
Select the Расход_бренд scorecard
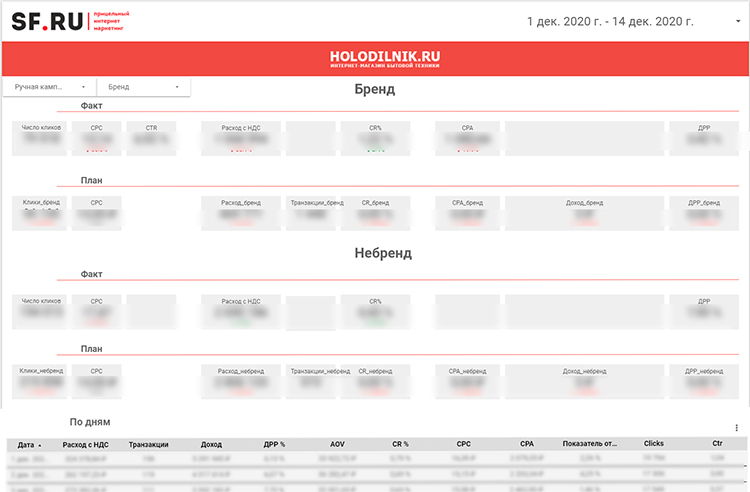(x=241, y=213)
